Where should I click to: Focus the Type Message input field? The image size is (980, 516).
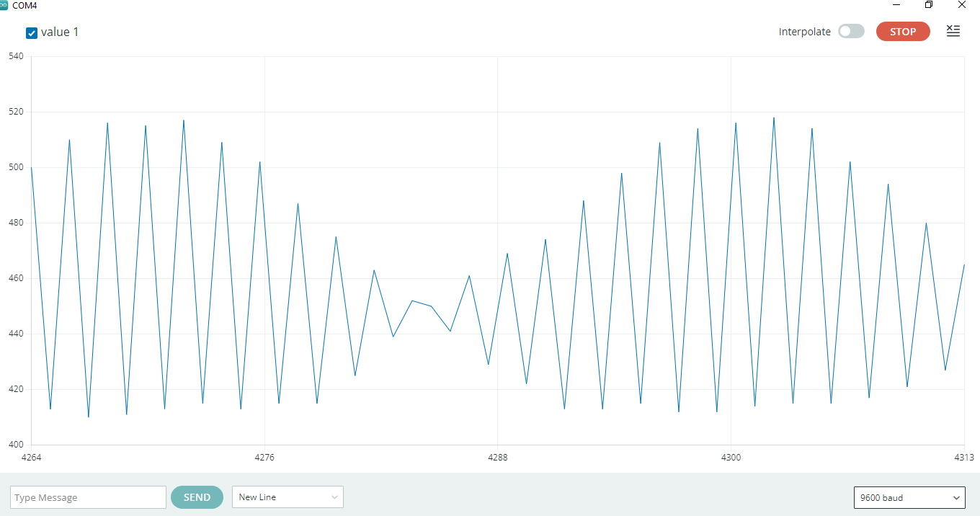[89, 497]
